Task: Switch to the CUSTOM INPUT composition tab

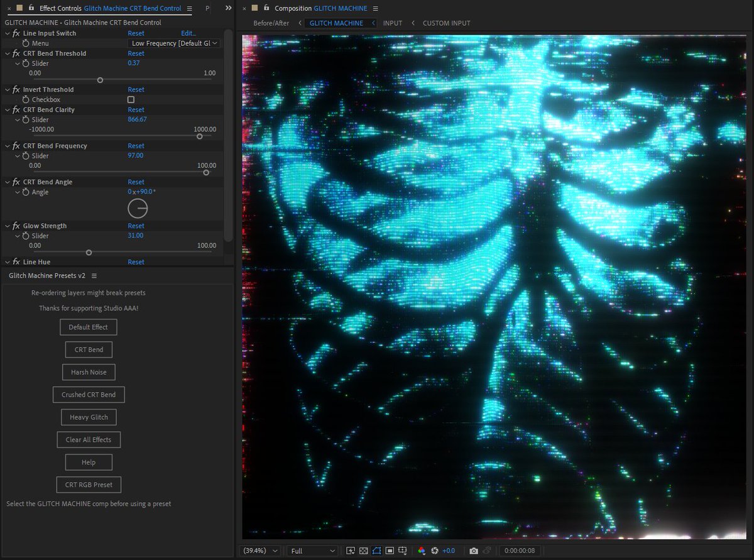Action: 447,23
